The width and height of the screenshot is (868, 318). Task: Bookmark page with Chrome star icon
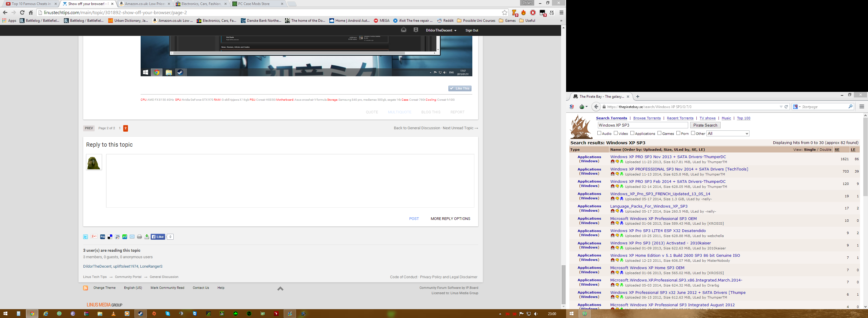[x=504, y=12]
